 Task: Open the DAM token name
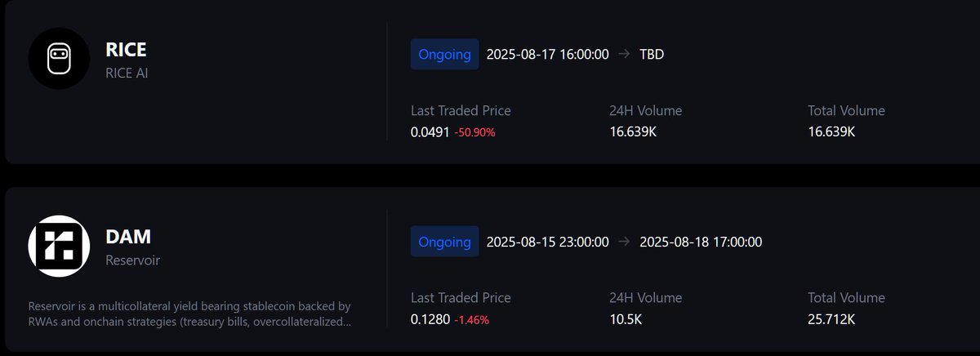[128, 237]
